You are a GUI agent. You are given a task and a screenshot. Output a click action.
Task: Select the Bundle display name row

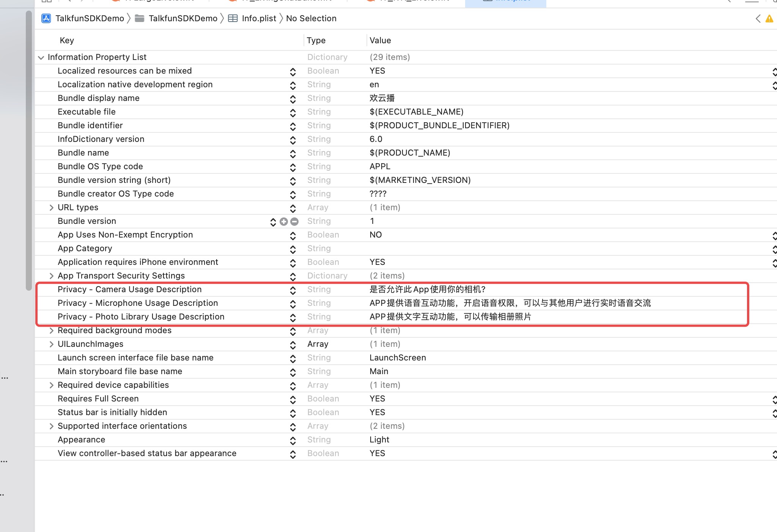pyautogui.click(x=406, y=98)
